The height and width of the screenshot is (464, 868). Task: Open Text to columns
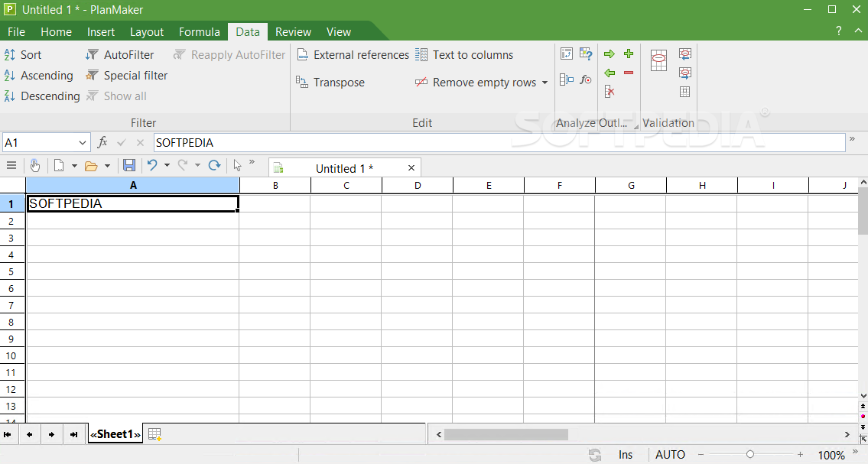pyautogui.click(x=464, y=55)
